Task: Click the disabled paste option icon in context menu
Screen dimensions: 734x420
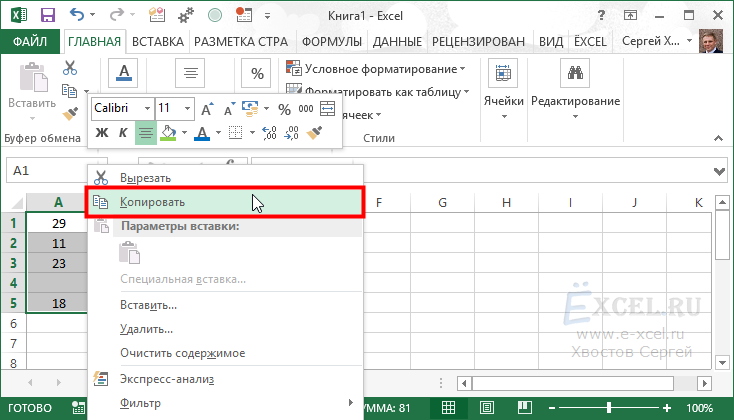Action: point(130,253)
